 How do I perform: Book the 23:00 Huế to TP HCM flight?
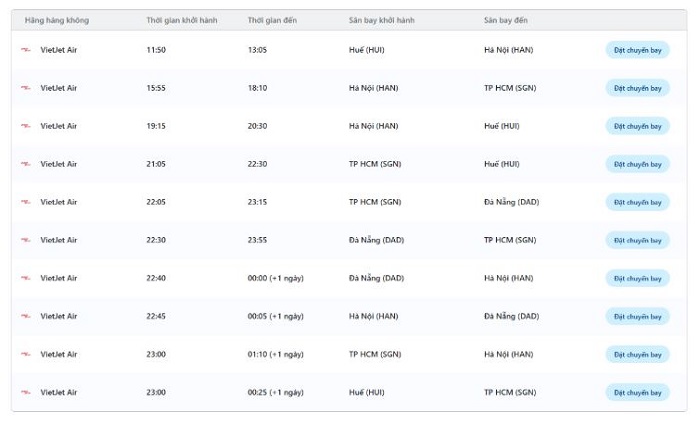click(637, 392)
